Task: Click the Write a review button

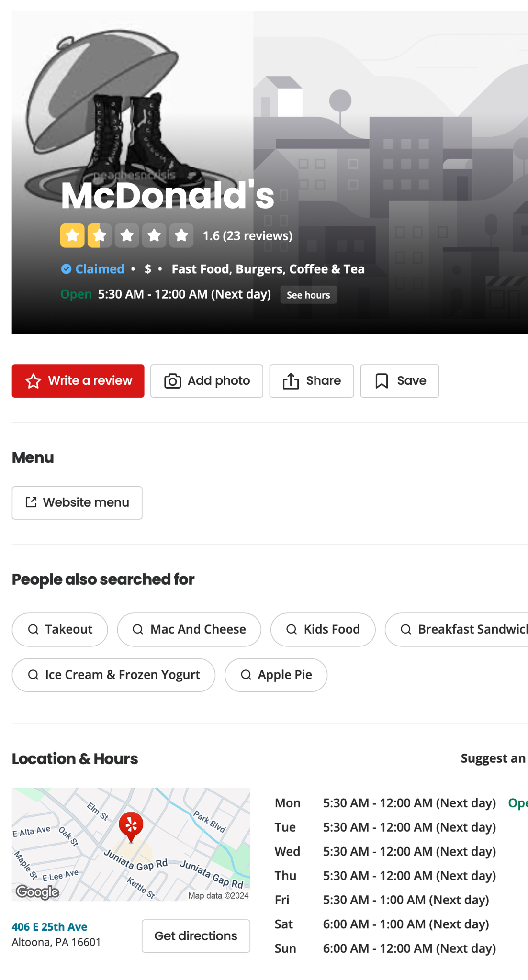Action: pos(78,381)
